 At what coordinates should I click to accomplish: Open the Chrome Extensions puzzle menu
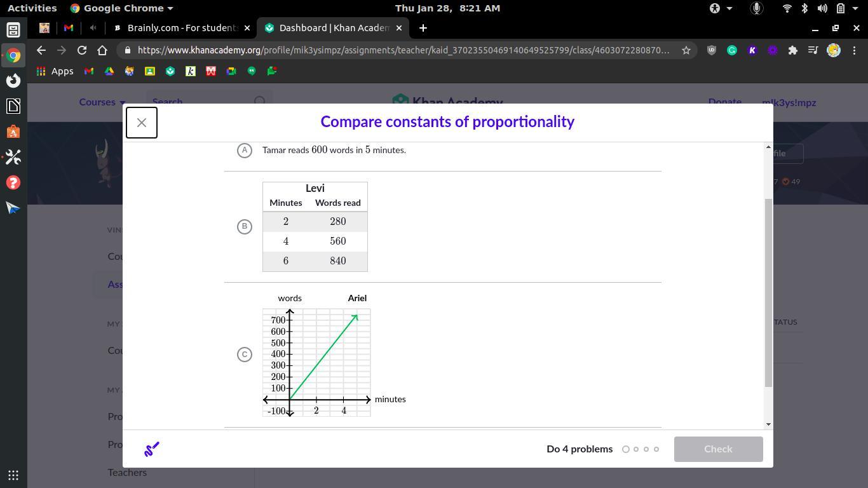pyautogui.click(x=793, y=50)
